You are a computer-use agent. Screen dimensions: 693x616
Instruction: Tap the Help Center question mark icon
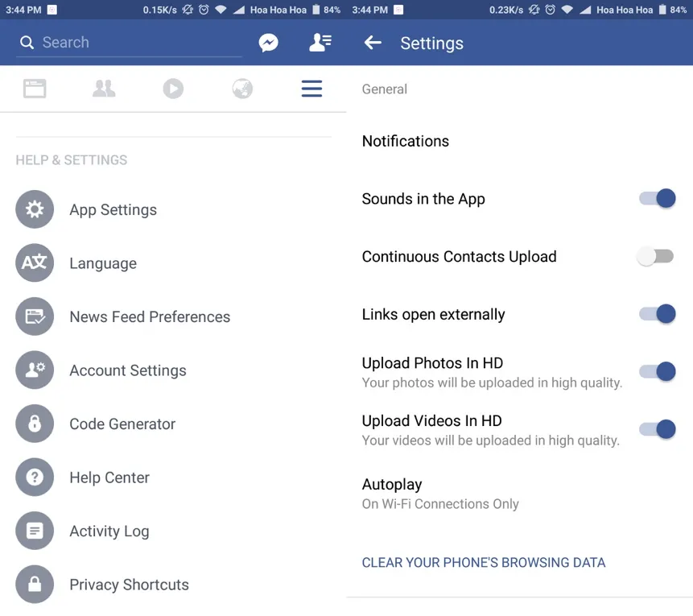[35, 477]
